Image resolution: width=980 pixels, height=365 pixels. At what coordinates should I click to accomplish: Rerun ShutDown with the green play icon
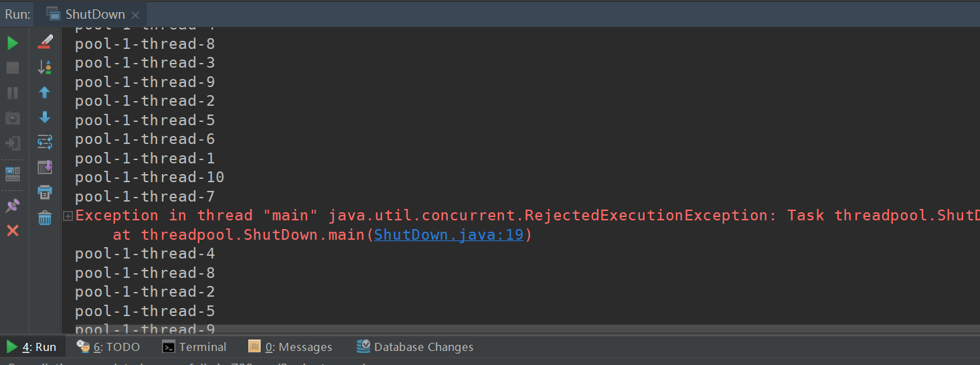click(12, 44)
